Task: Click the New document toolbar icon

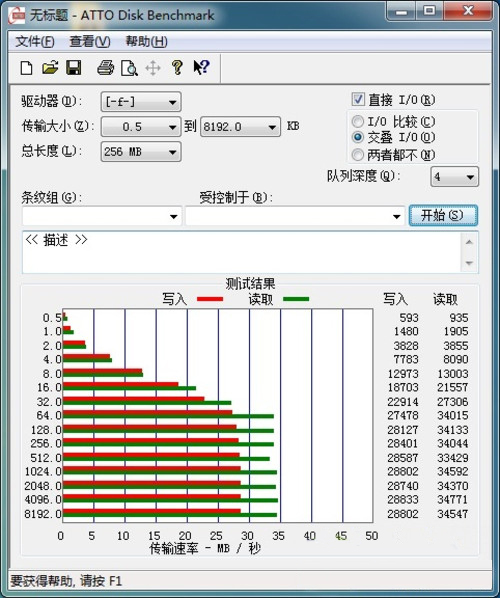Action: (26, 68)
